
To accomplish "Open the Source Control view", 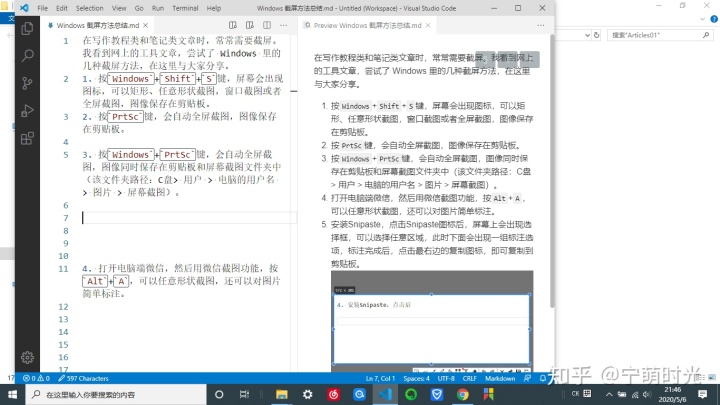I will tap(27, 83).
